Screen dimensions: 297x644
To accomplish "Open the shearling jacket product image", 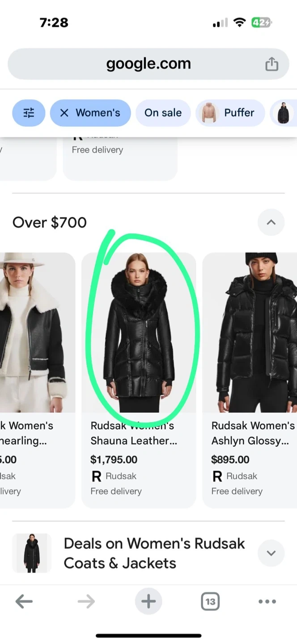I will [38, 332].
